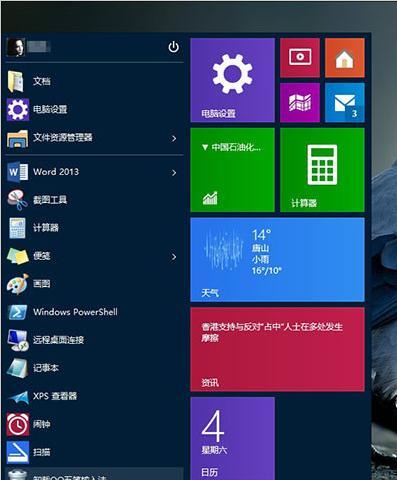Open 便笺 sticky notes icon
The height and width of the screenshot is (480, 397).
(x=17, y=256)
